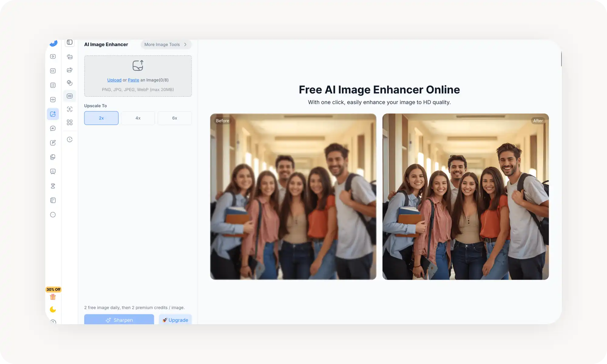Select the portrait enhancement tool
The image size is (607, 364).
click(x=70, y=109)
